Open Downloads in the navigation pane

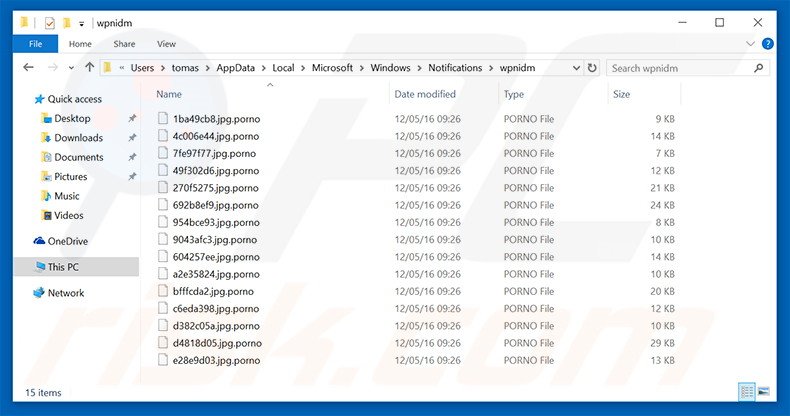pos(72,138)
